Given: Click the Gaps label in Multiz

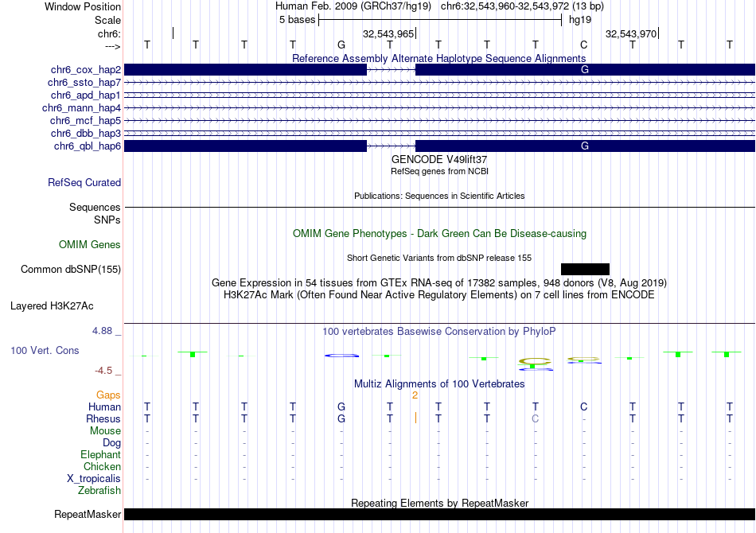Looking at the screenshot, I should 108,395.
